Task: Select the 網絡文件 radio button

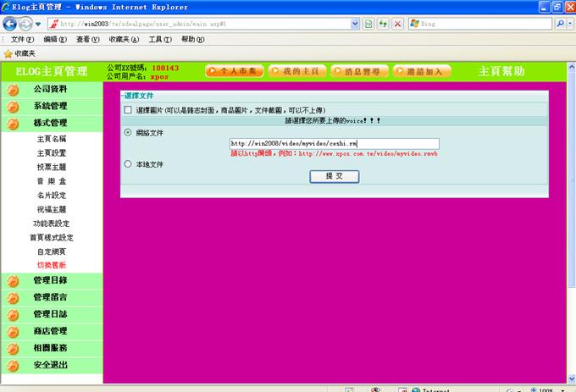Action: click(128, 133)
